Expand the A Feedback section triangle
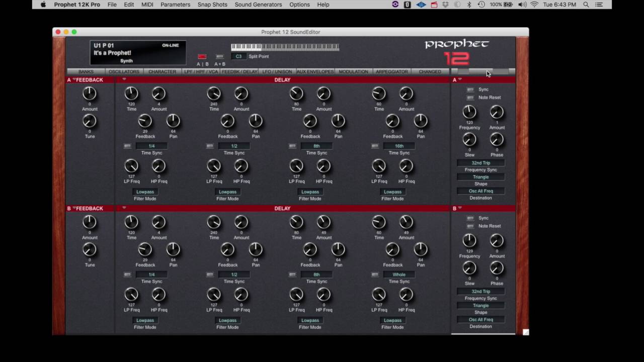The image size is (644, 362). pos(74,80)
